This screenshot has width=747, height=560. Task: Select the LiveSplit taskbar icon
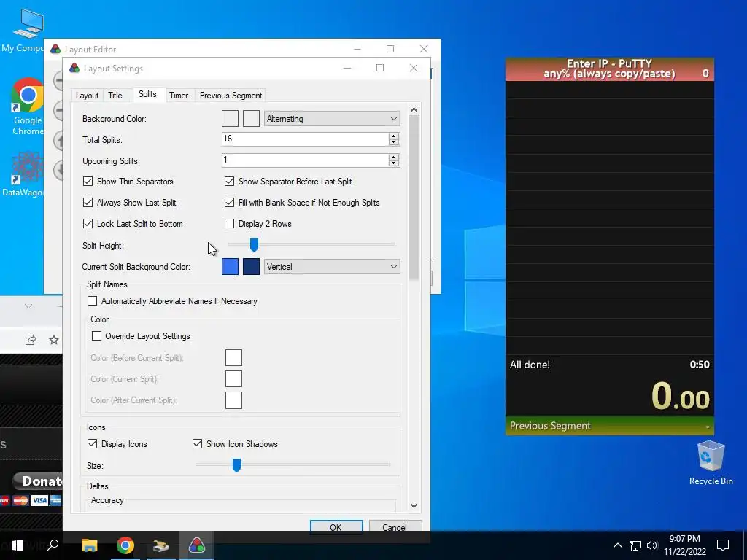(197, 545)
